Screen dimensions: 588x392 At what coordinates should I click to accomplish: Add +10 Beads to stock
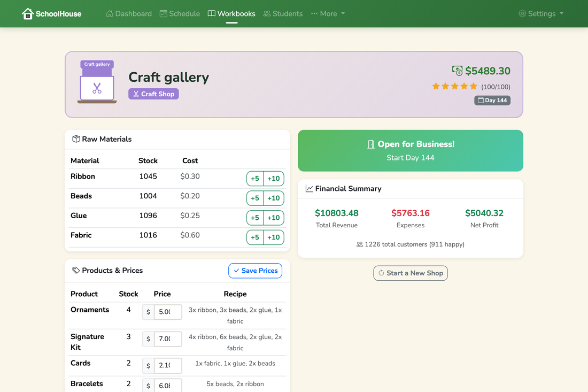tap(274, 198)
